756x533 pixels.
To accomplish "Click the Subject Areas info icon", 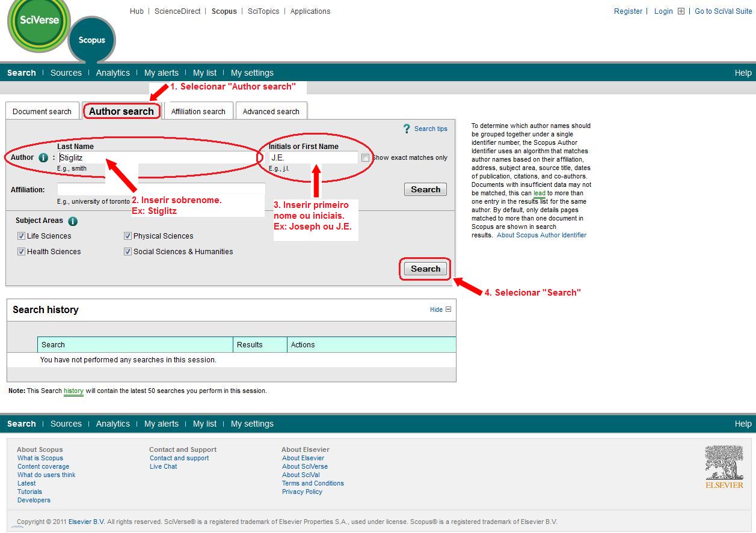I will [73, 221].
